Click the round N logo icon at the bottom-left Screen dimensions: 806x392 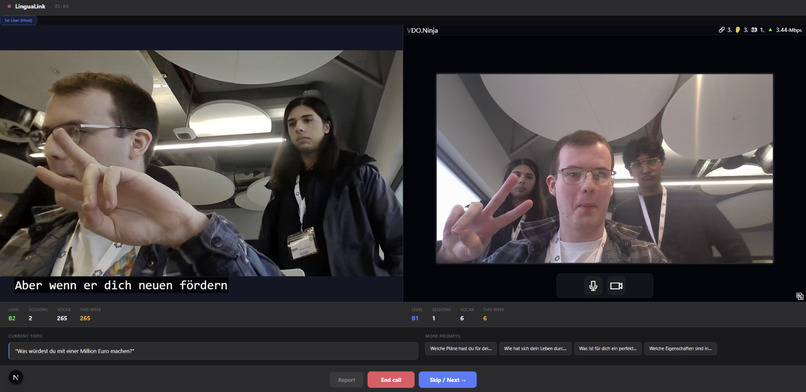(x=15, y=378)
